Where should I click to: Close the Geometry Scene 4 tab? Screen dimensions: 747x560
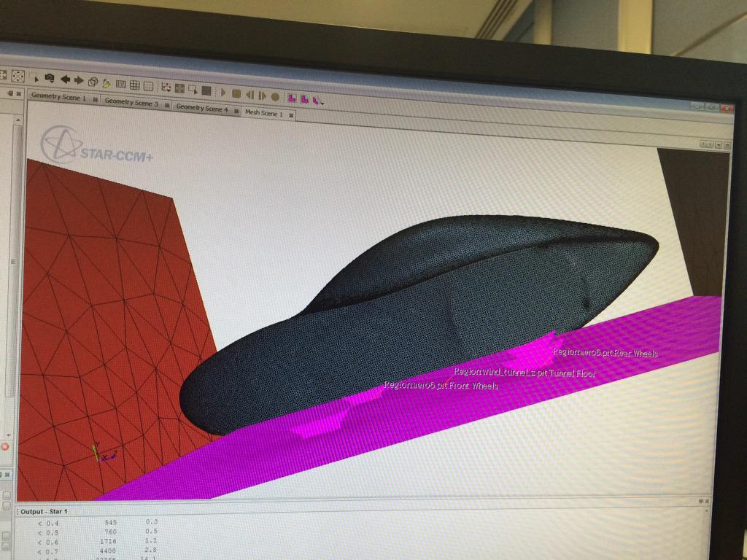236,109
